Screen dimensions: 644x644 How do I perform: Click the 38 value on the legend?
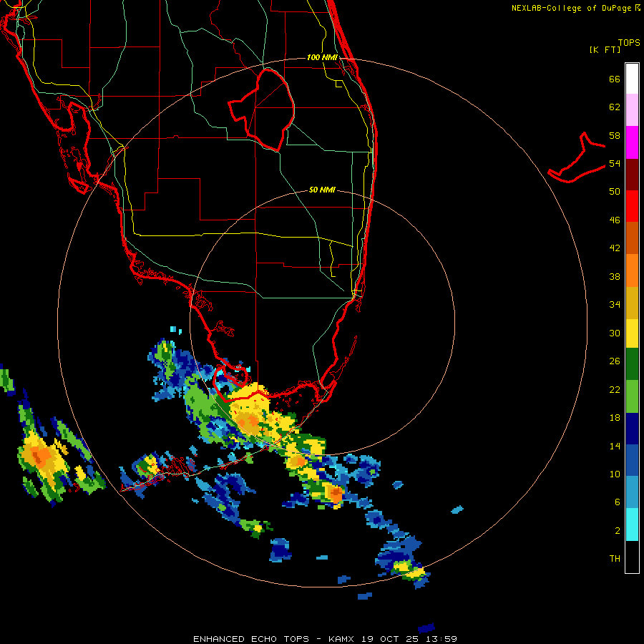coord(615,276)
